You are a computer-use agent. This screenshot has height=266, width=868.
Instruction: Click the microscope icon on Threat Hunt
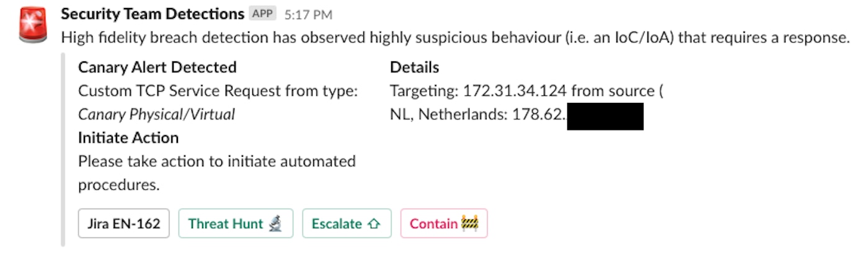click(275, 223)
